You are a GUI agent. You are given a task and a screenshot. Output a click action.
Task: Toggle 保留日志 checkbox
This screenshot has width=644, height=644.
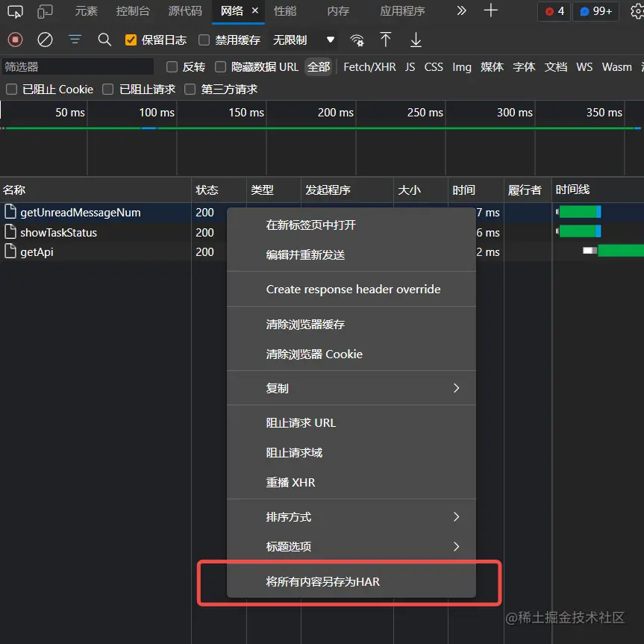[131, 40]
